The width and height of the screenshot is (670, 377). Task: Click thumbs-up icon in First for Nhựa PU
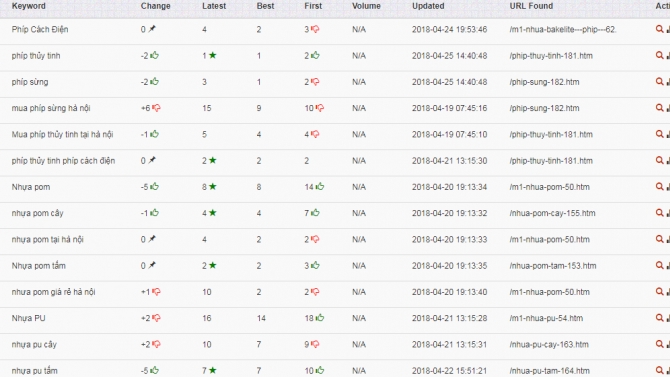[x=320, y=318]
